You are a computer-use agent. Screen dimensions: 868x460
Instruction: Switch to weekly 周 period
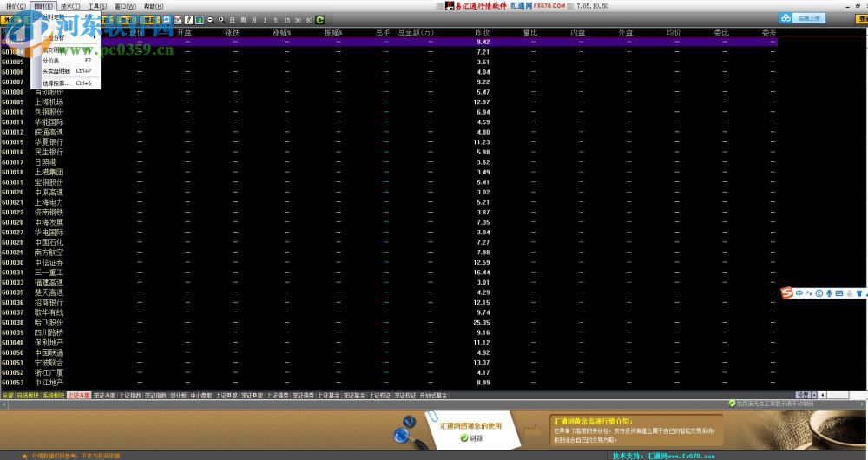pos(244,20)
